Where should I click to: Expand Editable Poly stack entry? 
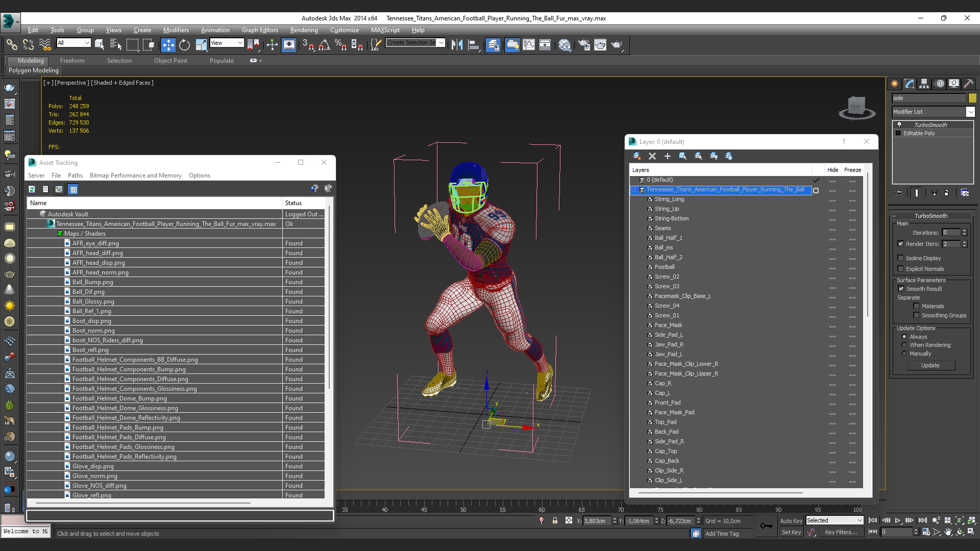pos(898,133)
